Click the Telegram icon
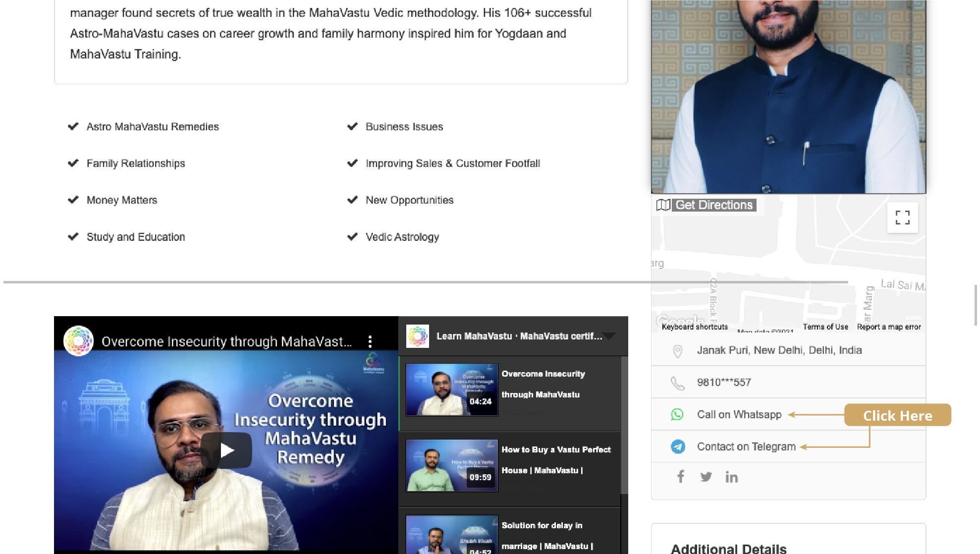980x554 pixels. pyautogui.click(x=678, y=446)
